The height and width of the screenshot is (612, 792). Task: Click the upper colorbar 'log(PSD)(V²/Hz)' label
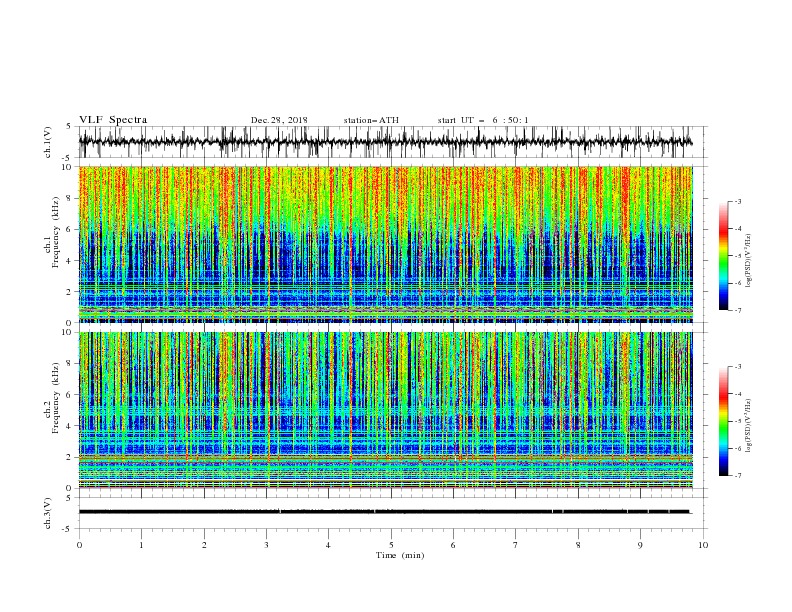[x=749, y=261]
